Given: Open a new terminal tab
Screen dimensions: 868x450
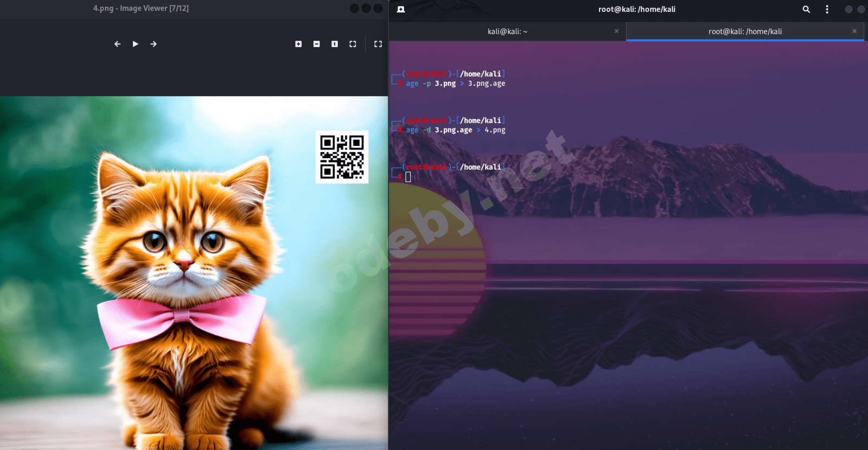Looking at the screenshot, I should coord(401,9).
